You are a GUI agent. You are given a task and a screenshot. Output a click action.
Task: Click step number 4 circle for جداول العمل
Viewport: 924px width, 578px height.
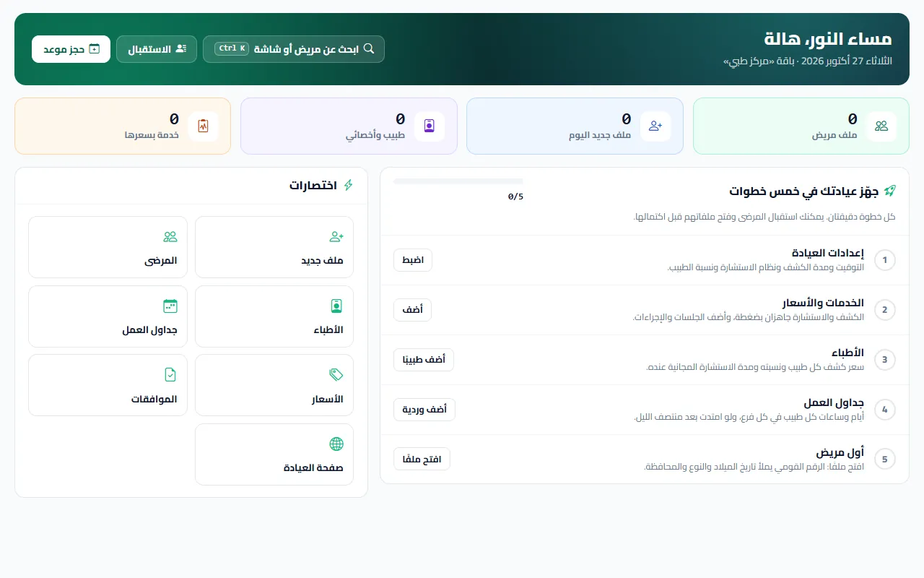click(885, 410)
